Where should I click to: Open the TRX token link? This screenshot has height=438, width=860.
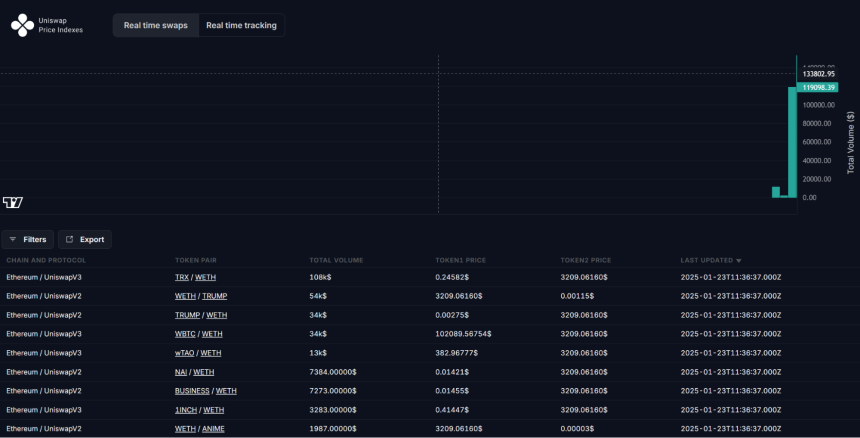[182, 277]
